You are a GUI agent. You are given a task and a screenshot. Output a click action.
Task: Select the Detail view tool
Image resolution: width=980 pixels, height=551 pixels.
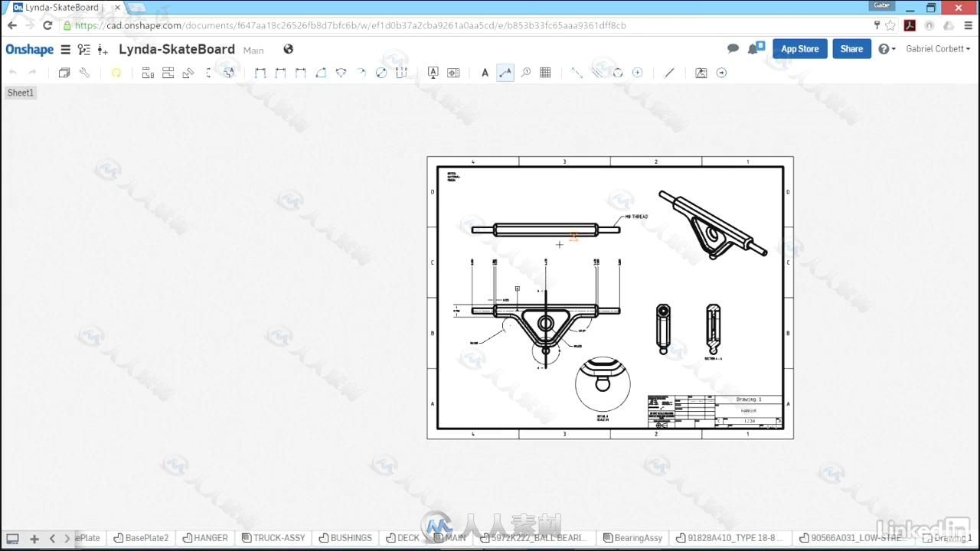pyautogui.click(x=228, y=73)
